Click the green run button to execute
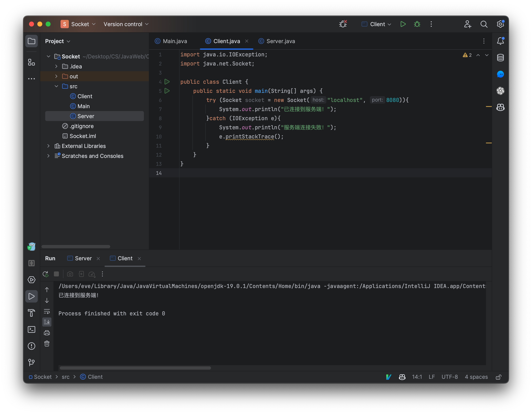Screen dimensions: 532x414 click(x=402, y=24)
